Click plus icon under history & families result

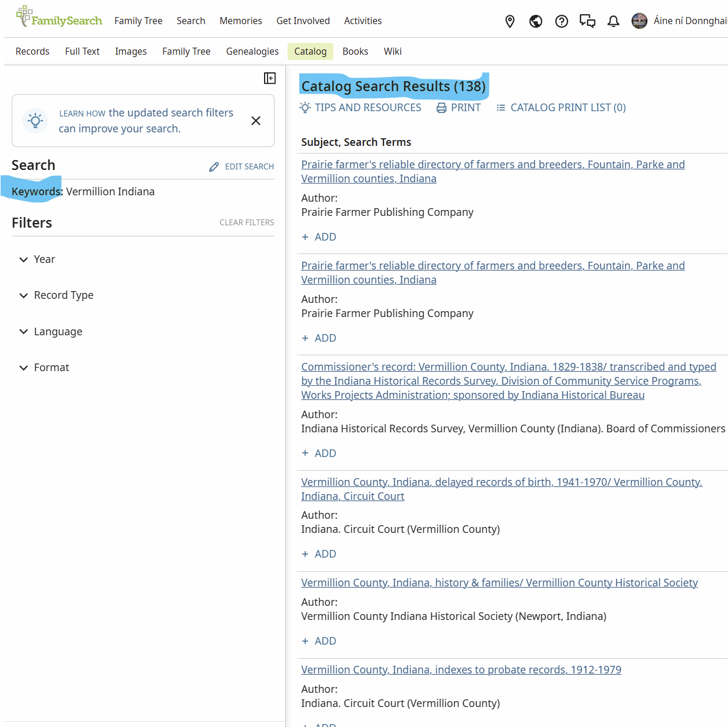click(305, 641)
